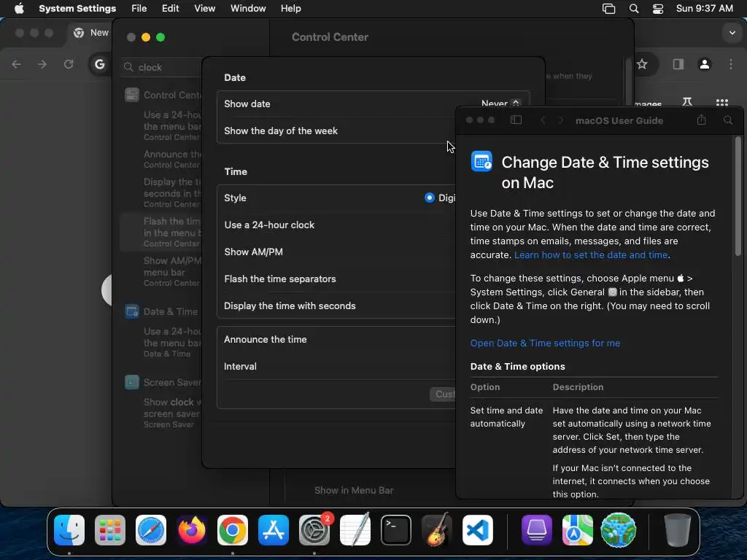Screen dimensions: 747x560
Task: Click scrollbar in macOS User Guide window
Action: point(738,197)
